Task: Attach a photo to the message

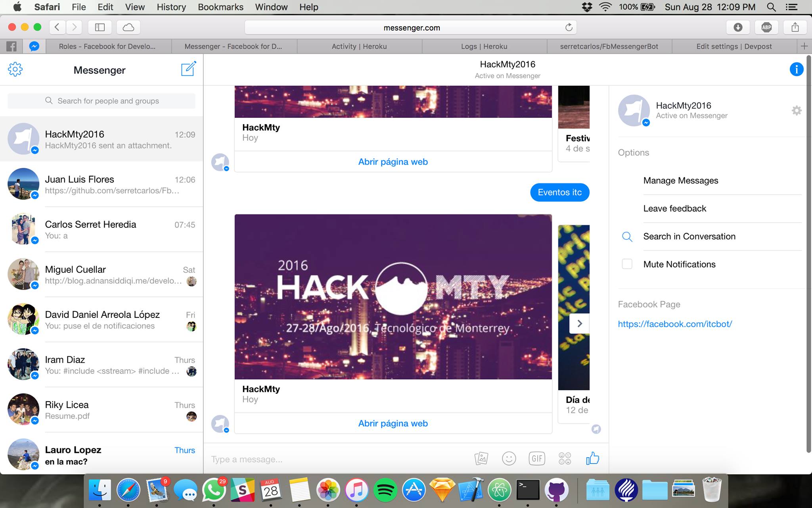Action: pyautogui.click(x=481, y=459)
